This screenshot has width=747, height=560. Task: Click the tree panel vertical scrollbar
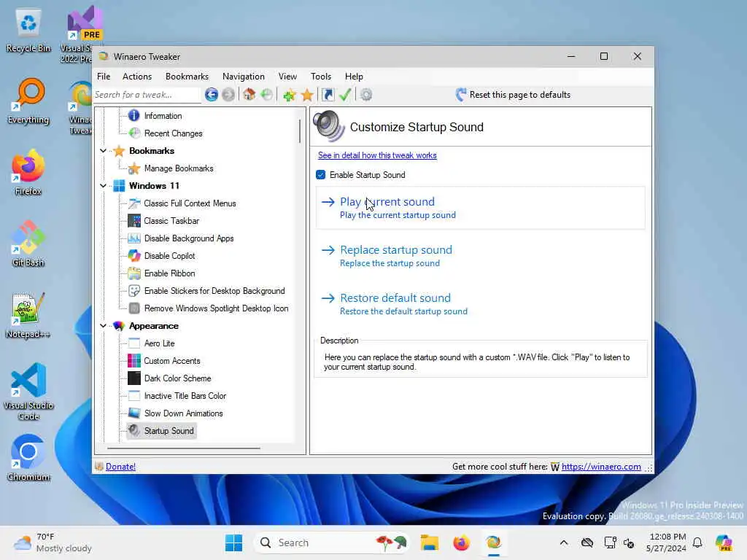tap(299, 131)
